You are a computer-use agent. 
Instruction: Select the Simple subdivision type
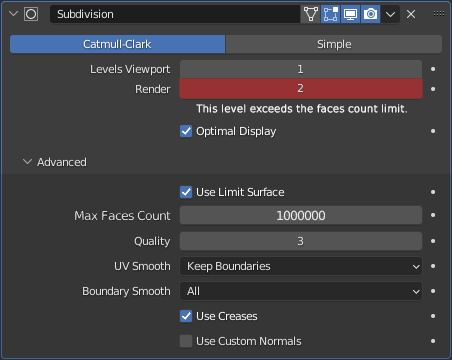pyautogui.click(x=334, y=44)
